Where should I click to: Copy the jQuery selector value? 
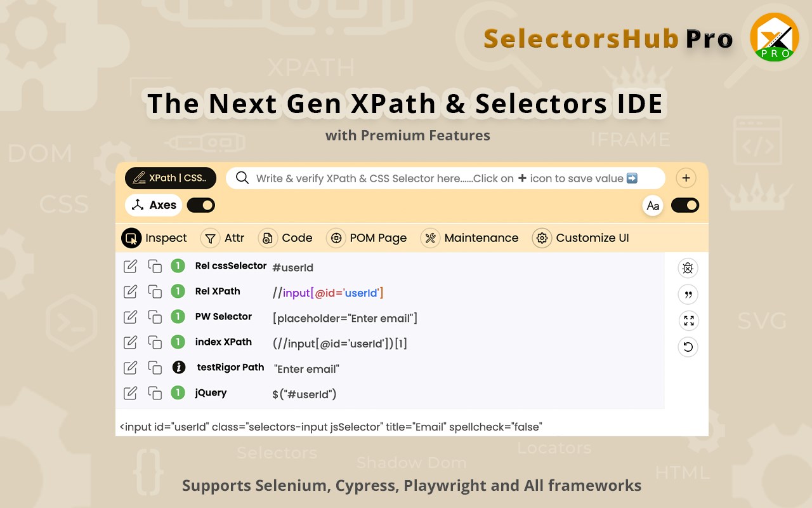tap(155, 393)
